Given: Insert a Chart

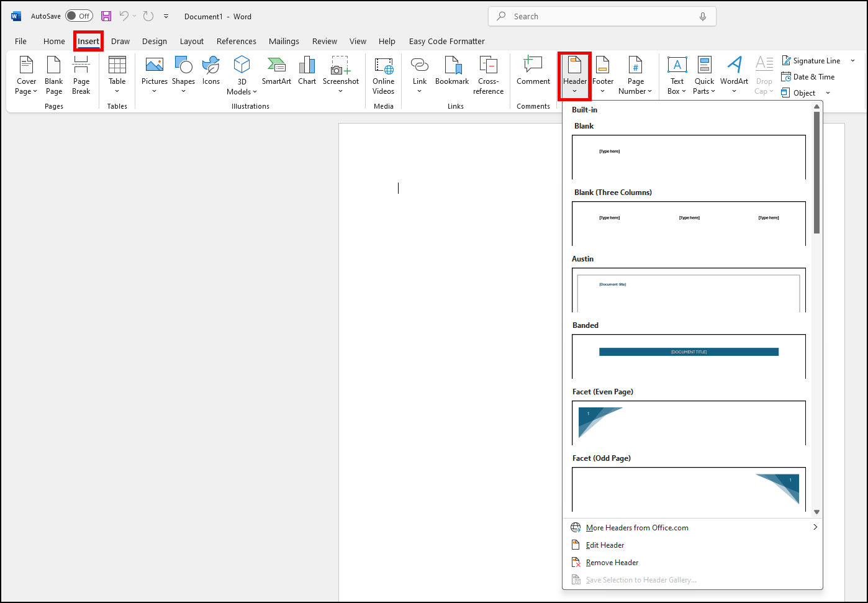Looking at the screenshot, I should click(x=307, y=71).
